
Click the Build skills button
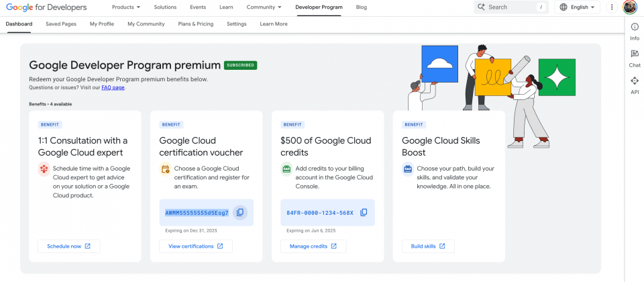point(428,246)
